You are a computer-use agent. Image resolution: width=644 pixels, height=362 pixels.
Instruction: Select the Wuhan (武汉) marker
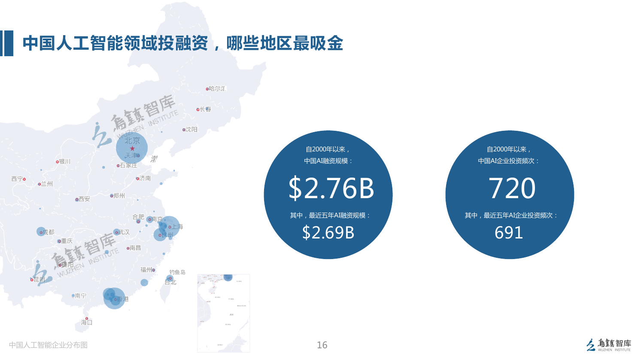click(116, 232)
